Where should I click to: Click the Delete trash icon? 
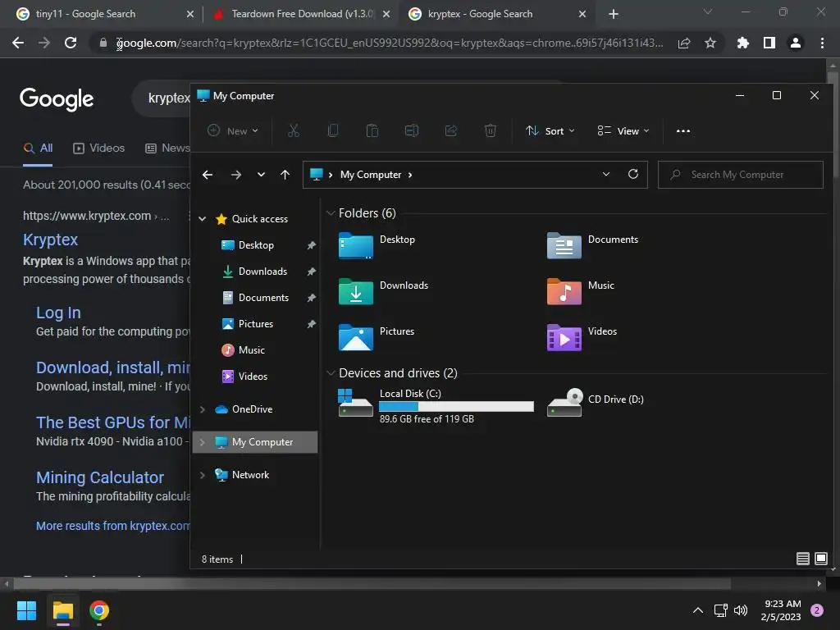point(491,130)
